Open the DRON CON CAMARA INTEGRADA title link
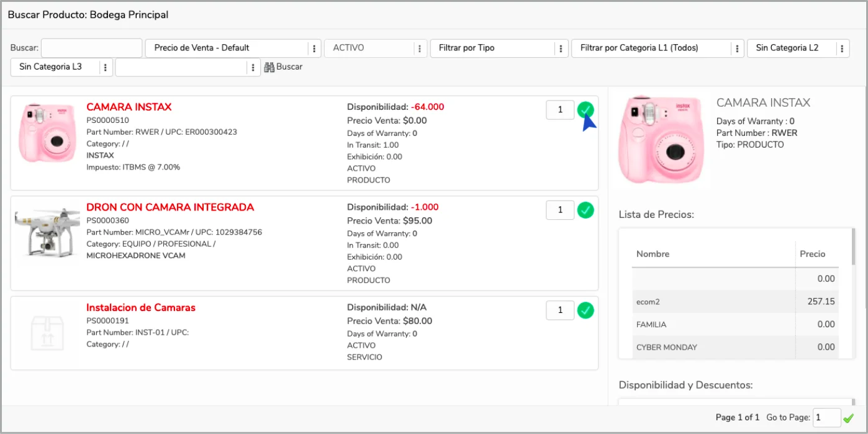Viewport: 868px width, 434px height. (x=170, y=207)
